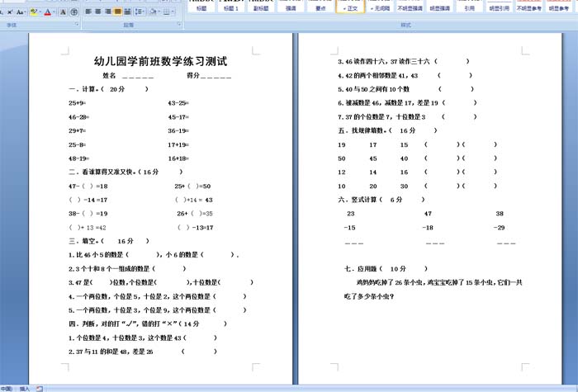
Task: Open the Font dialog launcher
Action: (x=77, y=24)
